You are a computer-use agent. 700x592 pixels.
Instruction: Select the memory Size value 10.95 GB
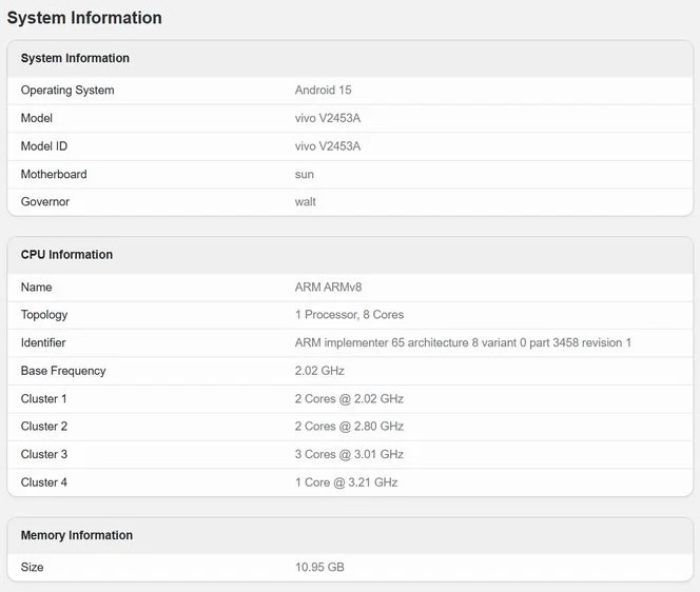(x=320, y=567)
